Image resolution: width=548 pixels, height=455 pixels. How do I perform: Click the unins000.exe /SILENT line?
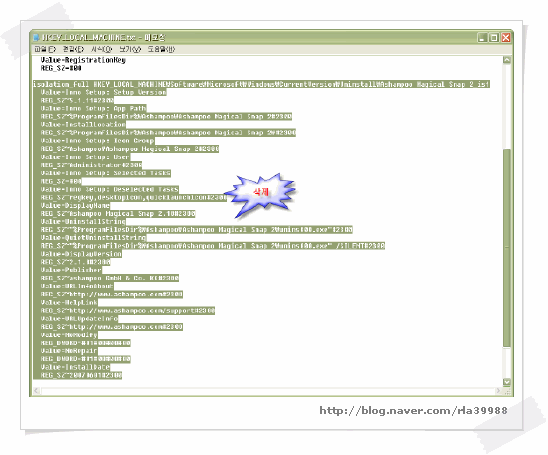pyautogui.click(x=212, y=246)
